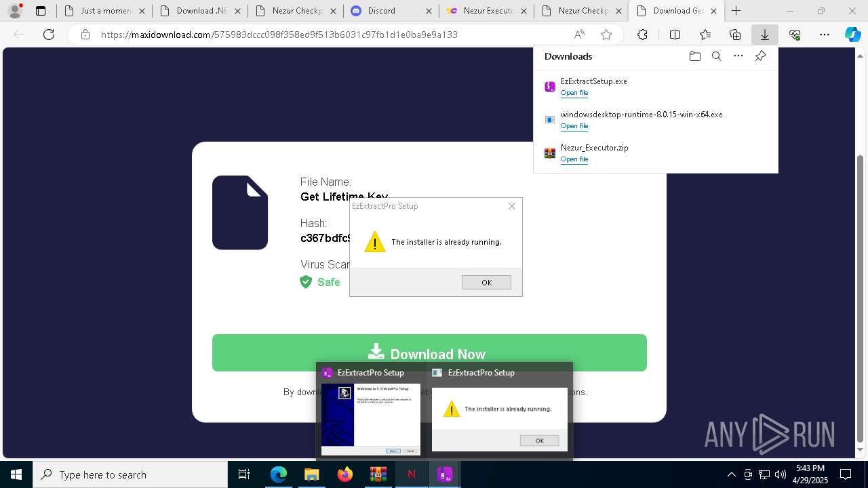Select EzExtractSetup.exe download entry name
Screen dimensions: 868x488
594,81
